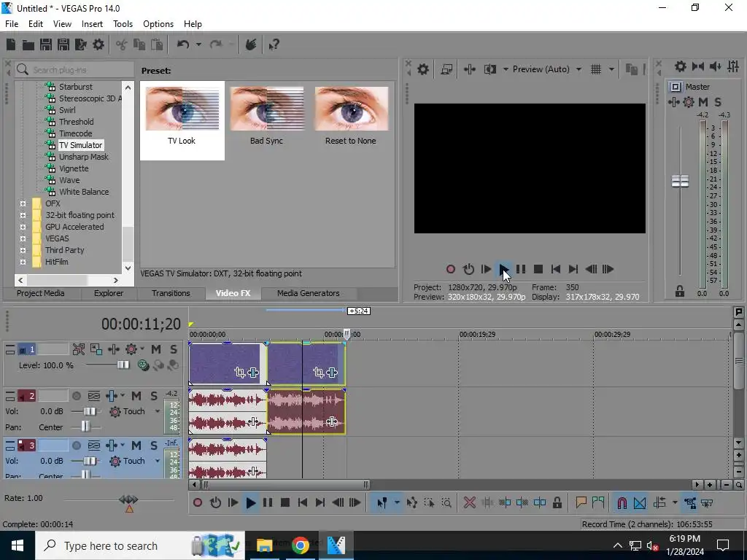Select Vignette in the plug-in list

click(74, 168)
